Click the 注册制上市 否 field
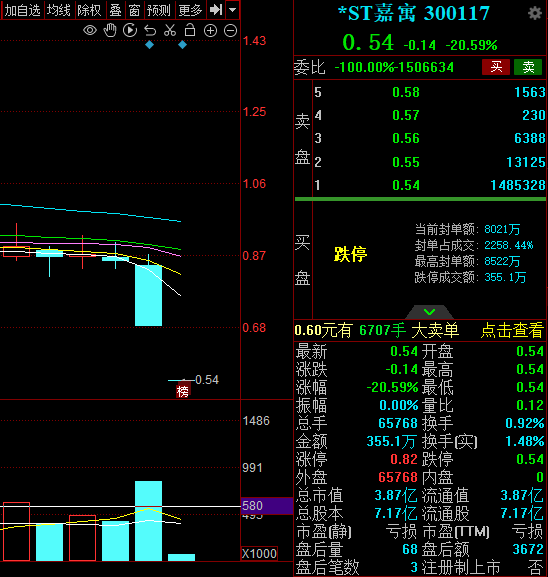 pyautogui.click(x=482, y=567)
